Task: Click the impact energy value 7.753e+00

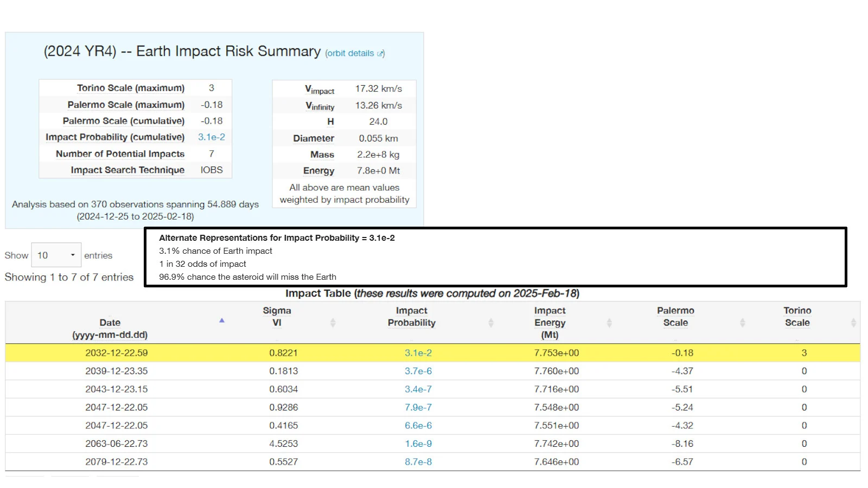Action: 557,353
